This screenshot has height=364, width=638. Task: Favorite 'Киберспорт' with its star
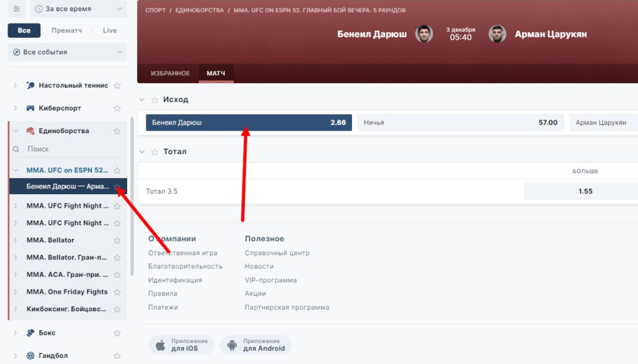click(x=117, y=108)
